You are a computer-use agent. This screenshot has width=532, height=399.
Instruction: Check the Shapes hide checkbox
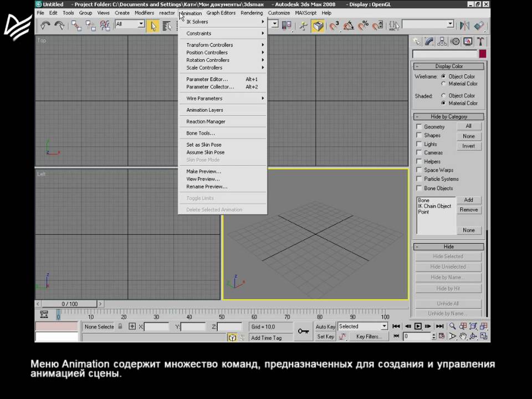pos(419,135)
